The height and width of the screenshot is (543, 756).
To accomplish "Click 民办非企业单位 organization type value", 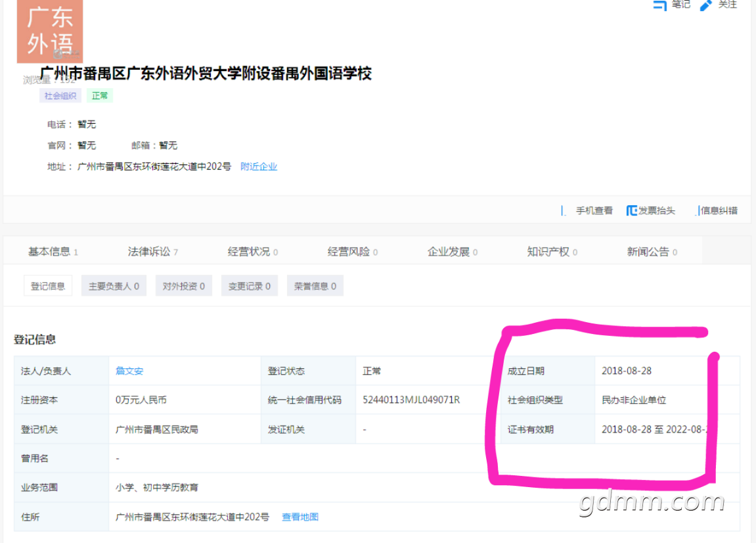I will 634,400.
